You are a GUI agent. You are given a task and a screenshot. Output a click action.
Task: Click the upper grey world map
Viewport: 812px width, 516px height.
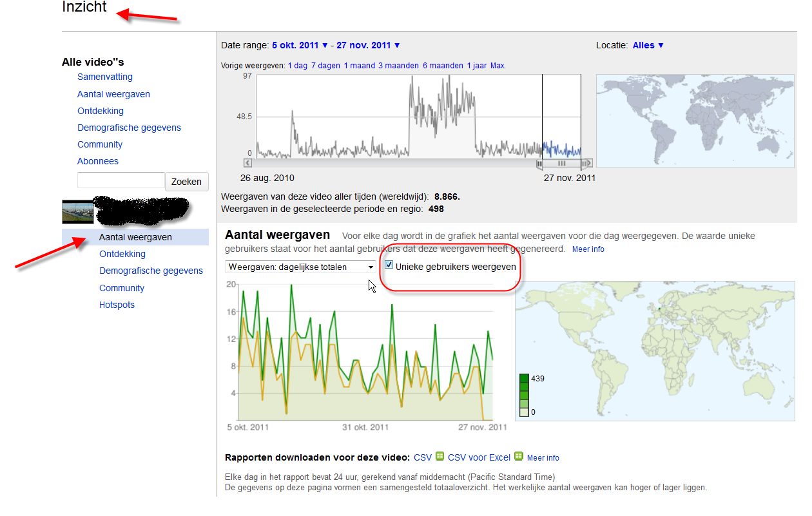695,121
